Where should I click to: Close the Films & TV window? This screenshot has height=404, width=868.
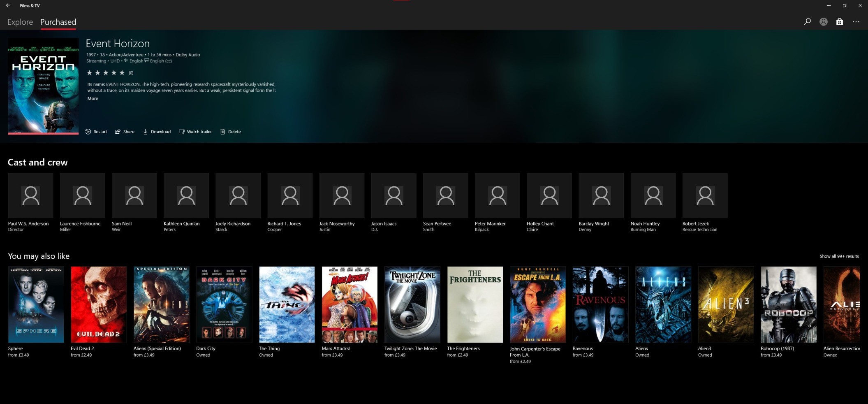click(860, 5)
